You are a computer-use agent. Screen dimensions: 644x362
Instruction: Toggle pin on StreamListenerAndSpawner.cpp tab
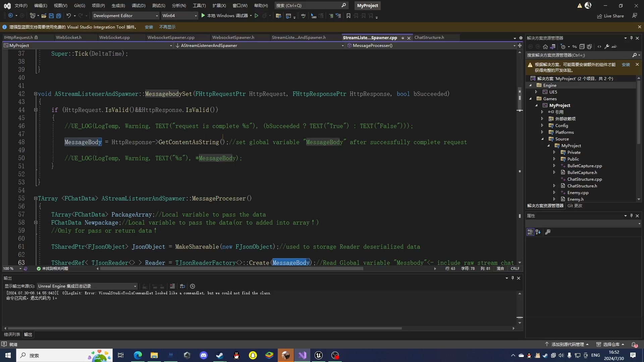(402, 38)
